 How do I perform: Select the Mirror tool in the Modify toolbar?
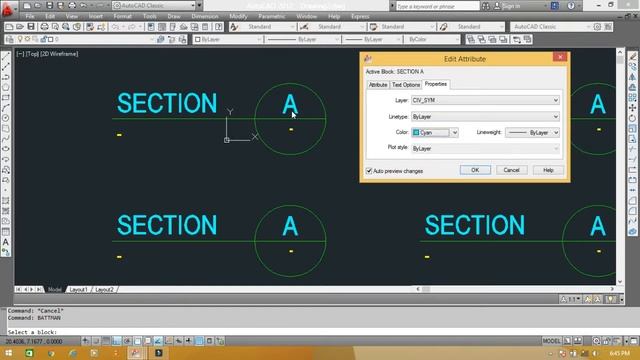[632, 77]
